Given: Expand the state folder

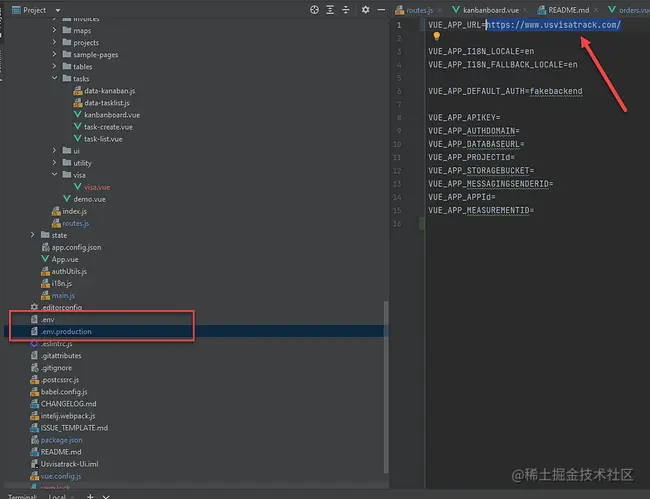Looking at the screenshot, I should 33,235.
